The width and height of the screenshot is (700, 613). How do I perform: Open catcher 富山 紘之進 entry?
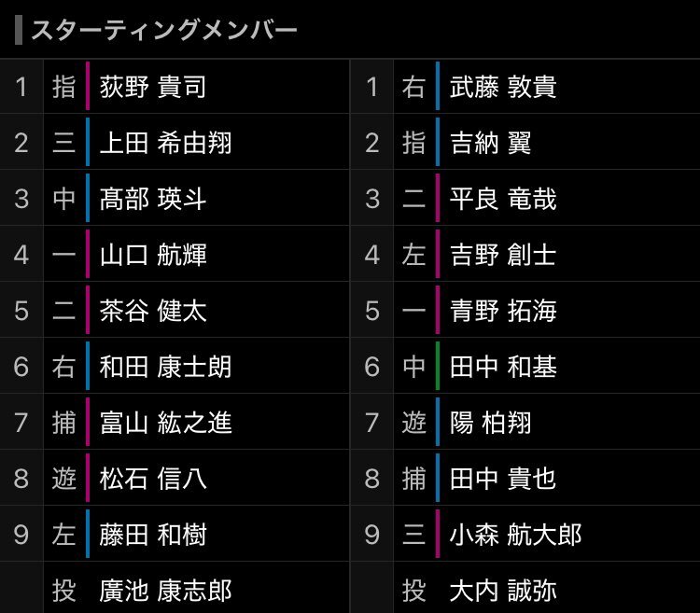[165, 423]
